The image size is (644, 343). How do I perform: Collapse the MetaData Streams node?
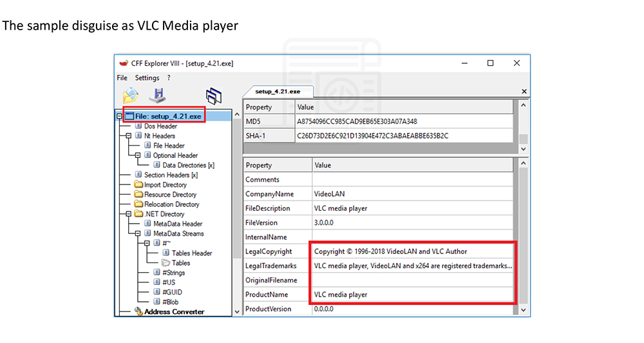pyautogui.click(x=138, y=233)
